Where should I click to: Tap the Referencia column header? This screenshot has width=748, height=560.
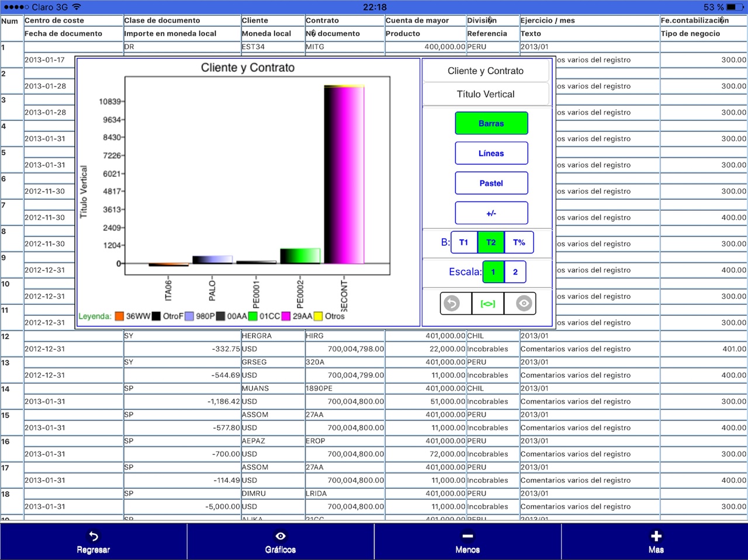point(493,34)
